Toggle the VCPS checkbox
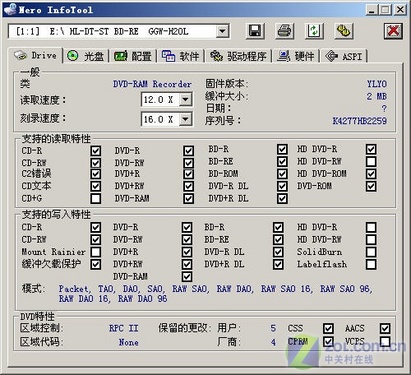This screenshot has height=375, width=411. pyautogui.click(x=385, y=341)
